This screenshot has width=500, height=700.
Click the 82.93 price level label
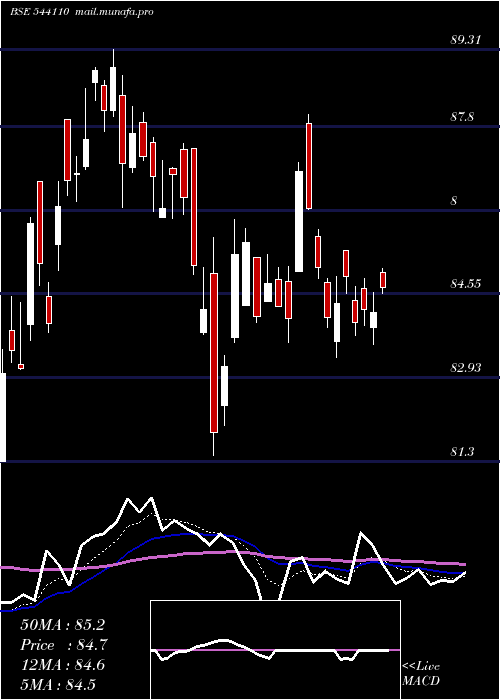(466, 367)
